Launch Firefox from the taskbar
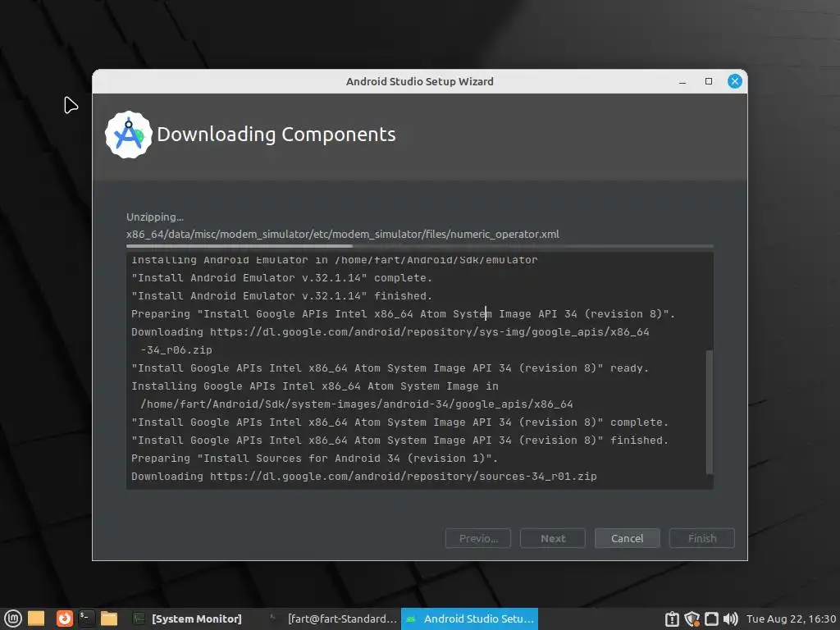 [64, 619]
